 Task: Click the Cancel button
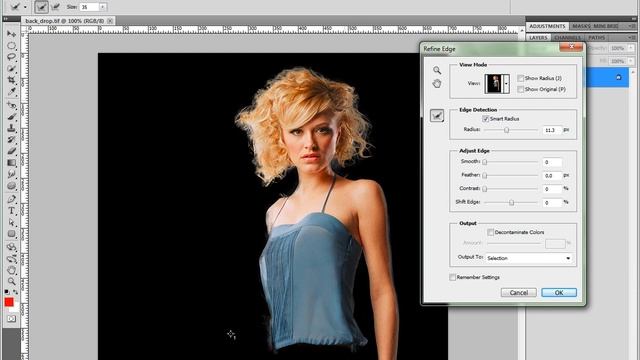click(x=518, y=293)
